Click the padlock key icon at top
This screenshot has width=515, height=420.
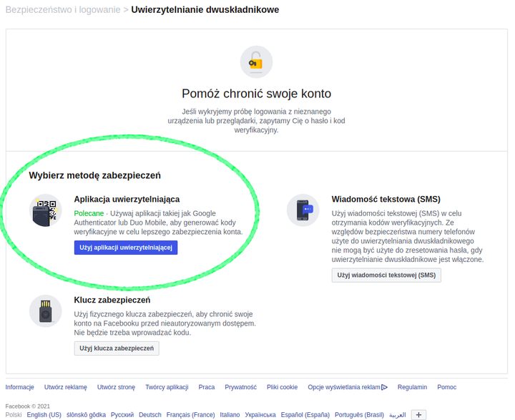pyautogui.click(x=255, y=62)
